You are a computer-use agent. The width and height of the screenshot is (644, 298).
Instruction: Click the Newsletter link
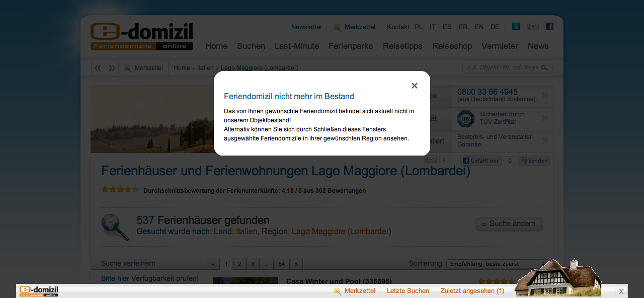point(306,27)
